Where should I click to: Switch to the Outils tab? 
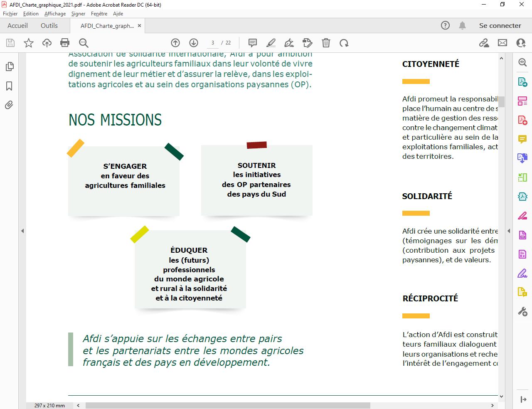click(49, 25)
